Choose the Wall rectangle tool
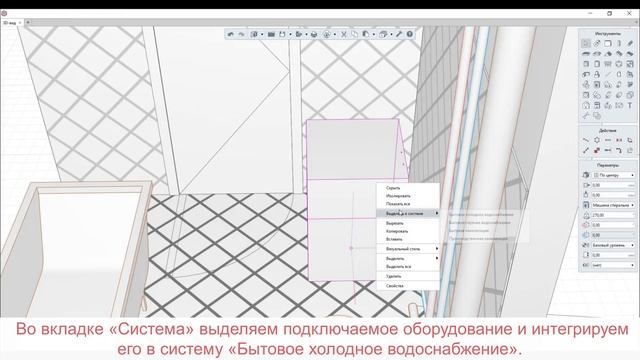Image resolution: width=640 pixels, height=360 pixels. click(x=608, y=43)
